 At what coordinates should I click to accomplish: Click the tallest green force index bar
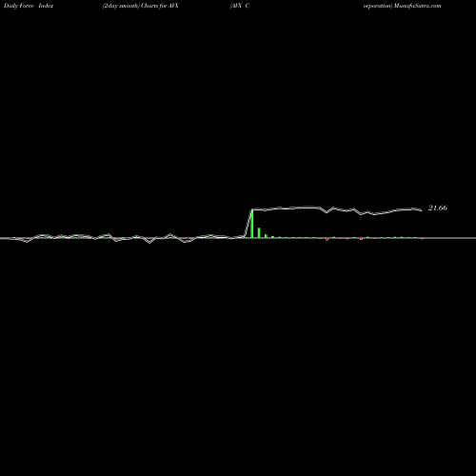tap(252, 224)
